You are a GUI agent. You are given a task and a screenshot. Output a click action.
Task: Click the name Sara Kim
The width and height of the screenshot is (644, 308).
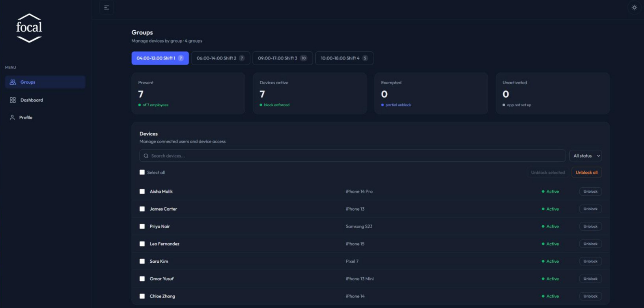pos(159,261)
